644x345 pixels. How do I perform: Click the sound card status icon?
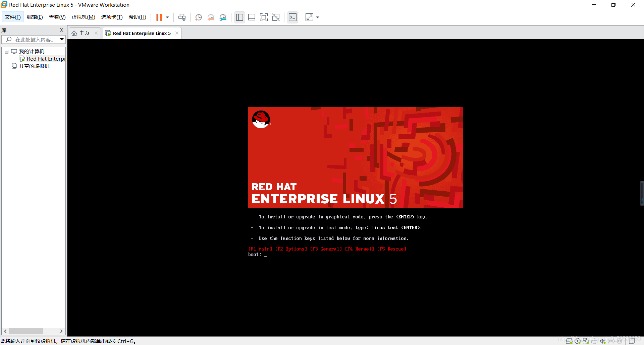pyautogui.click(x=603, y=341)
